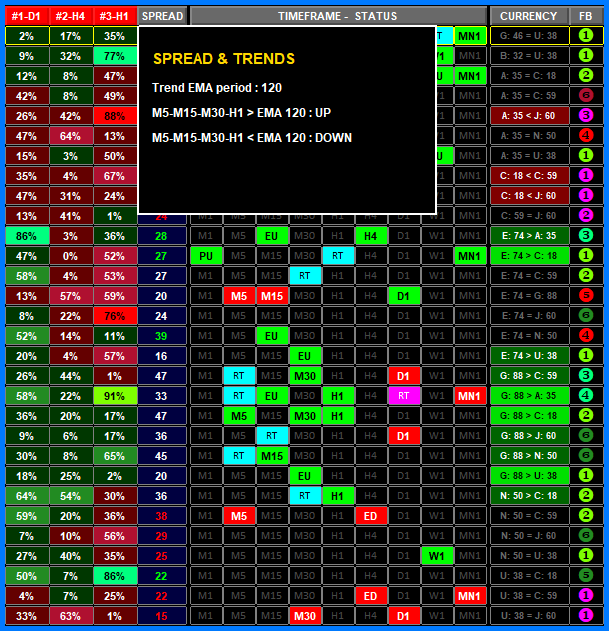Select the #2-H4 column header
Viewport: 609px width, 631px height.
pos(70,16)
